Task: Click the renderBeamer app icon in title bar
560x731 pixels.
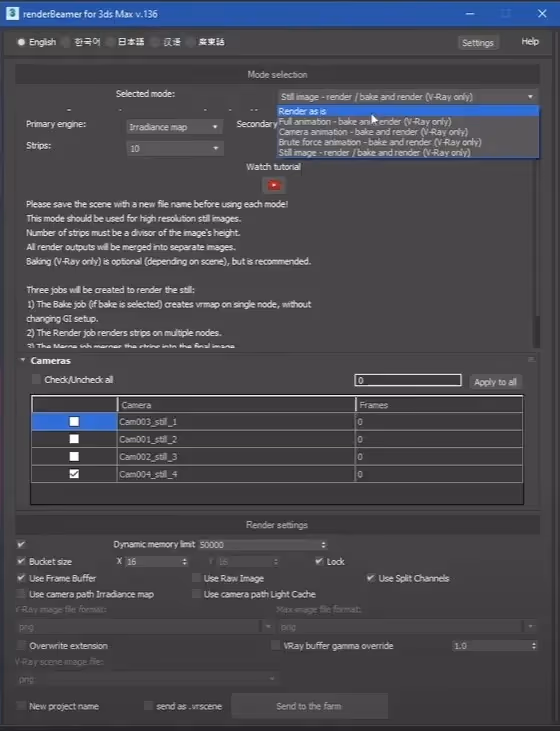Action: [x=13, y=14]
